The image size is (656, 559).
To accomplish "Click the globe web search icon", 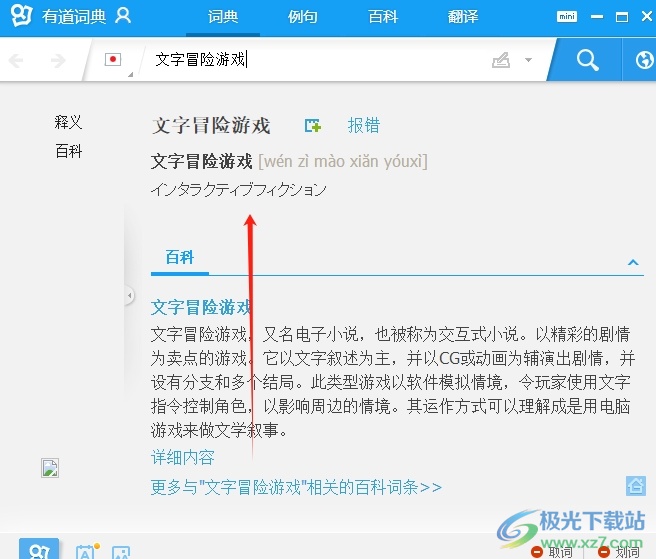I will [x=643, y=60].
